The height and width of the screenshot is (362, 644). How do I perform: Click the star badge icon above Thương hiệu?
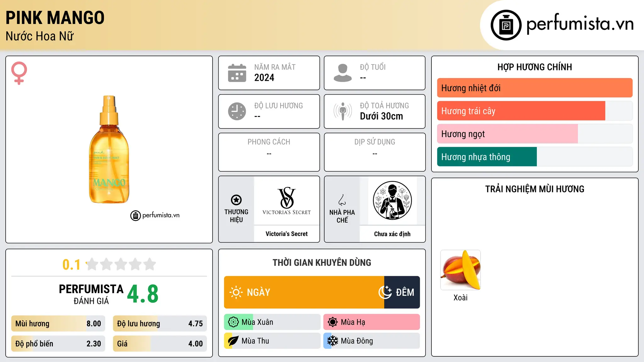tap(236, 200)
